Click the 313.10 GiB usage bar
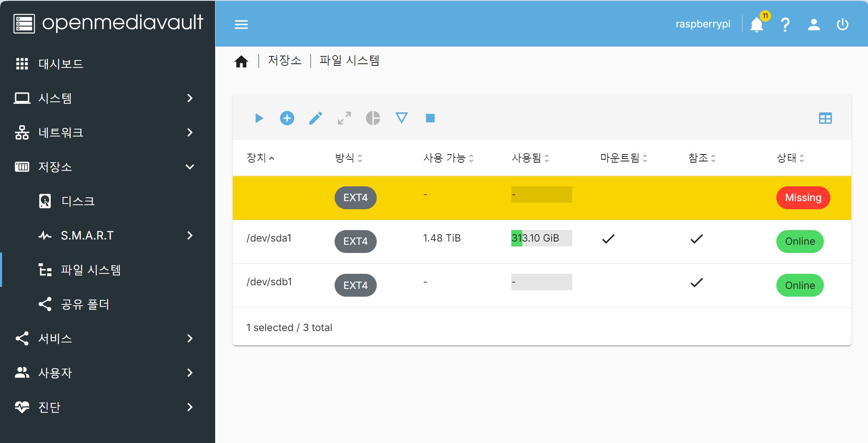Viewport: 868px width, 443px height. tap(541, 238)
